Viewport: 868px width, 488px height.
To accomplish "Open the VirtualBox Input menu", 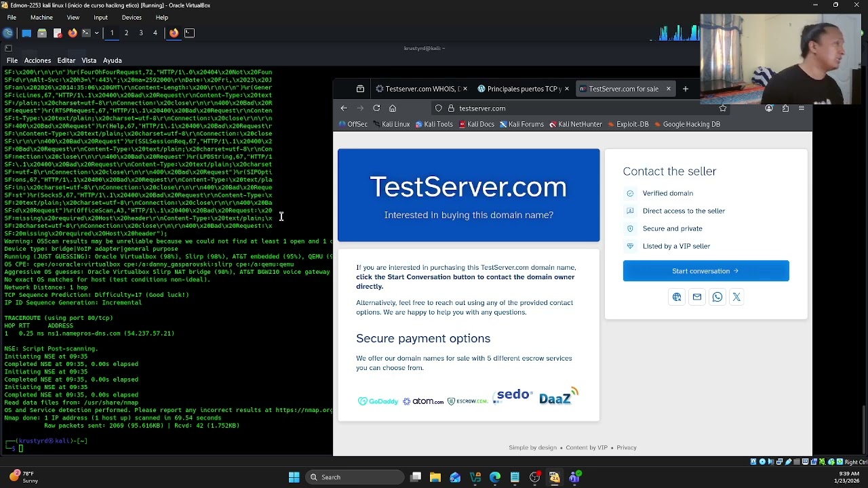I will [x=100, y=17].
